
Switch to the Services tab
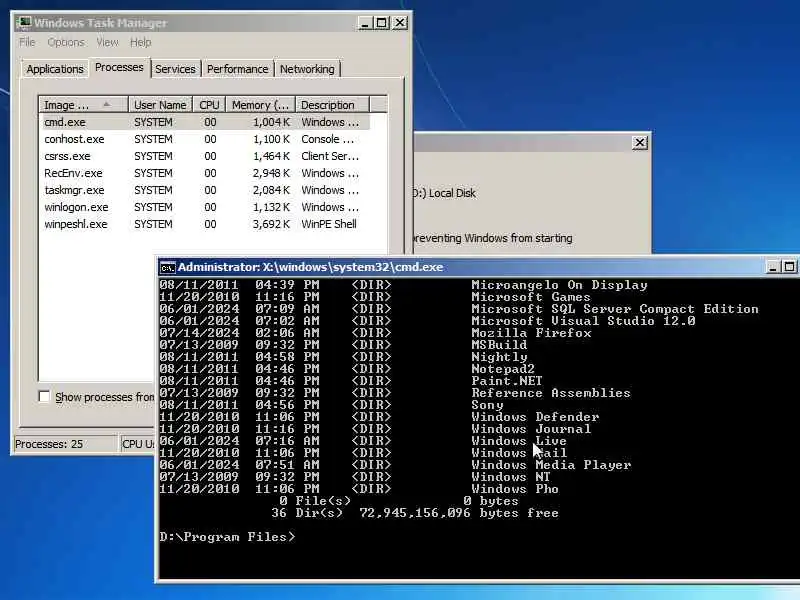[175, 69]
